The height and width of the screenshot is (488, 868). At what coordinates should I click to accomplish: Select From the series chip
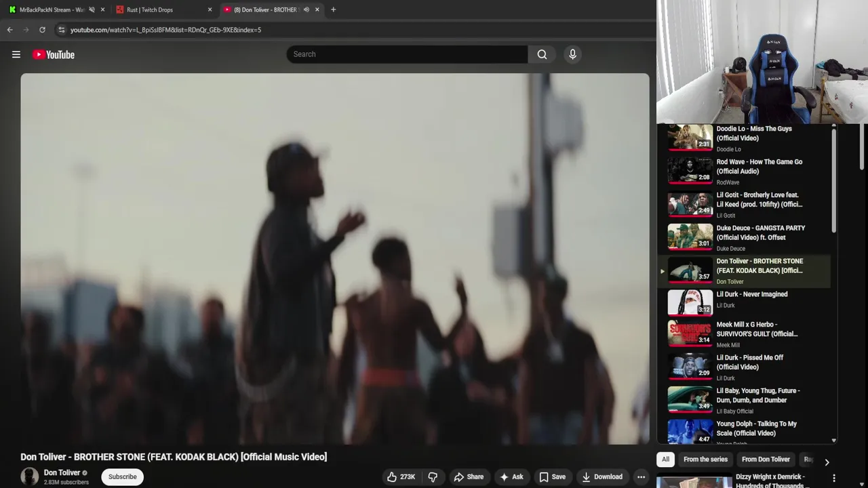pyautogui.click(x=705, y=460)
